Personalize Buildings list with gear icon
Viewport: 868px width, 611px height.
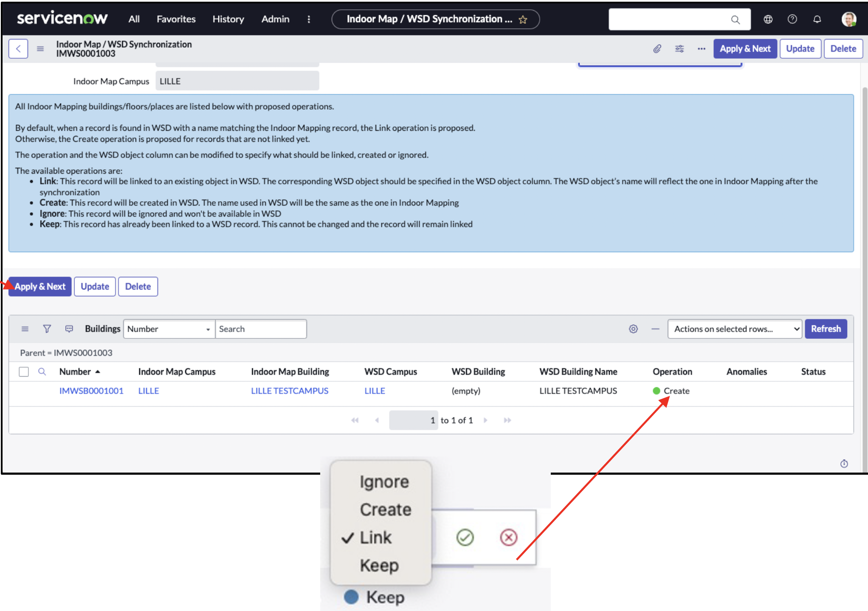click(633, 329)
